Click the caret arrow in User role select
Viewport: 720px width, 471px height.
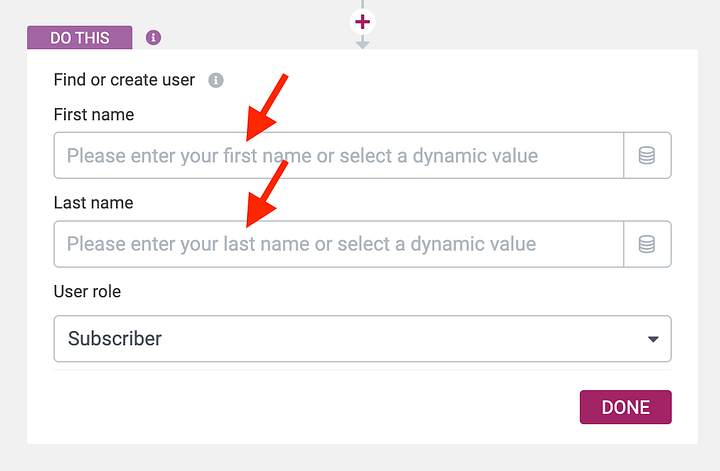[653, 339]
